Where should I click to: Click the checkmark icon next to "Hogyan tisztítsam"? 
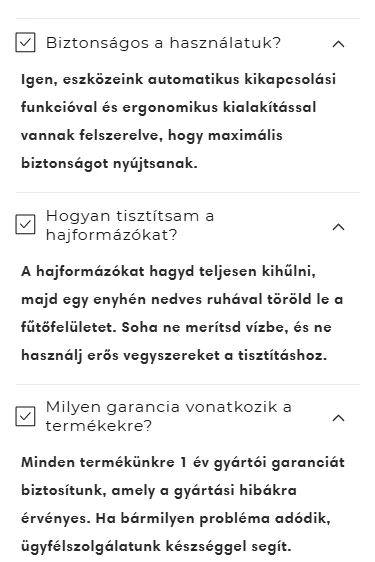point(25,225)
